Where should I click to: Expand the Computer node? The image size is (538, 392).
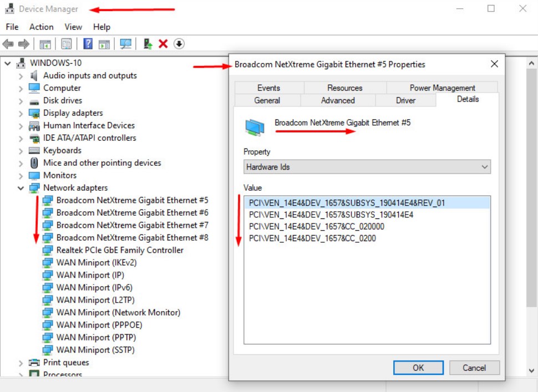click(21, 89)
